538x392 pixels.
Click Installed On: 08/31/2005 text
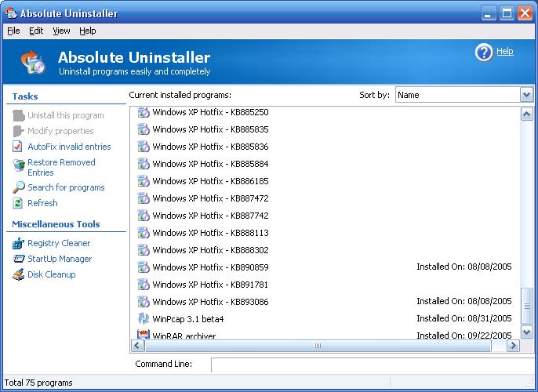pyautogui.click(x=464, y=318)
